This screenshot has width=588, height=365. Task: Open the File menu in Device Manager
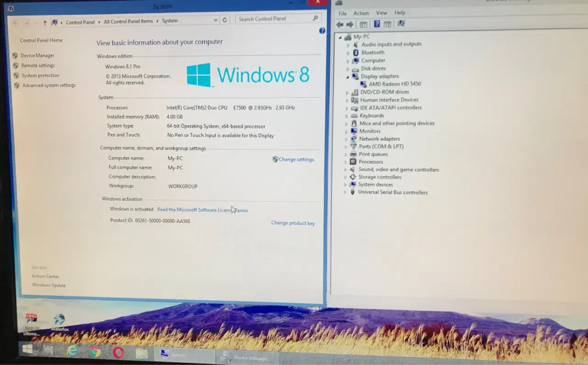pyautogui.click(x=343, y=13)
